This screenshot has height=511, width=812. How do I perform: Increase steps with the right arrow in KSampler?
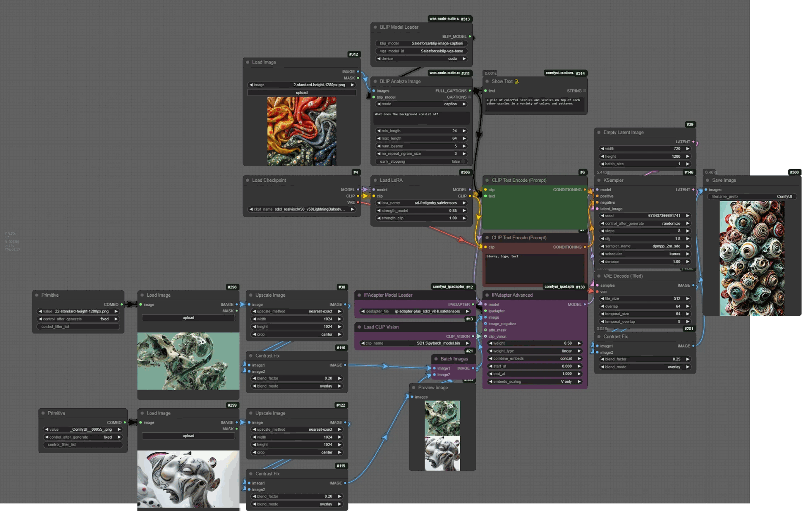688,231
